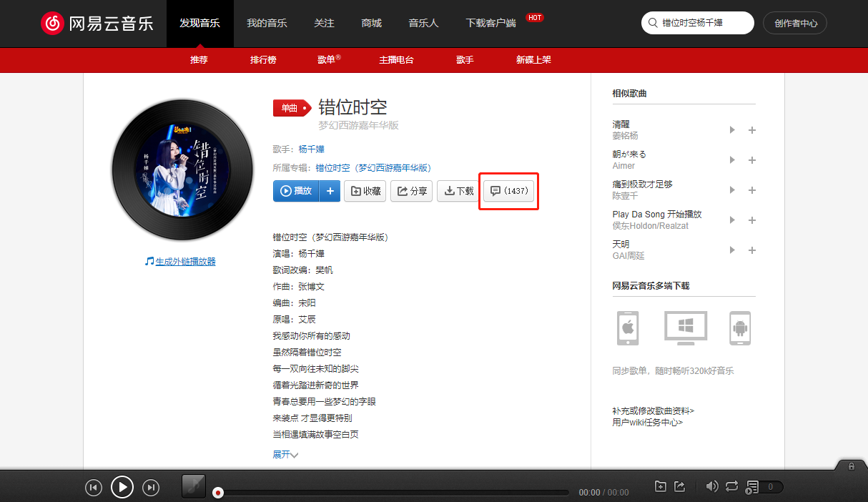The height and width of the screenshot is (502, 868).
Task: Open similar song Play Da Song 开始播放
Action: 657,215
